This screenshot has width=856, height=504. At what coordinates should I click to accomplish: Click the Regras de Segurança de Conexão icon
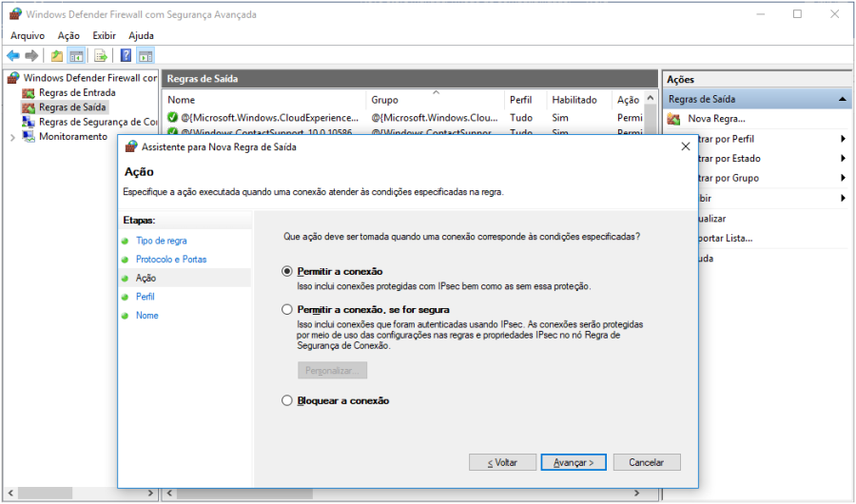[x=29, y=122]
